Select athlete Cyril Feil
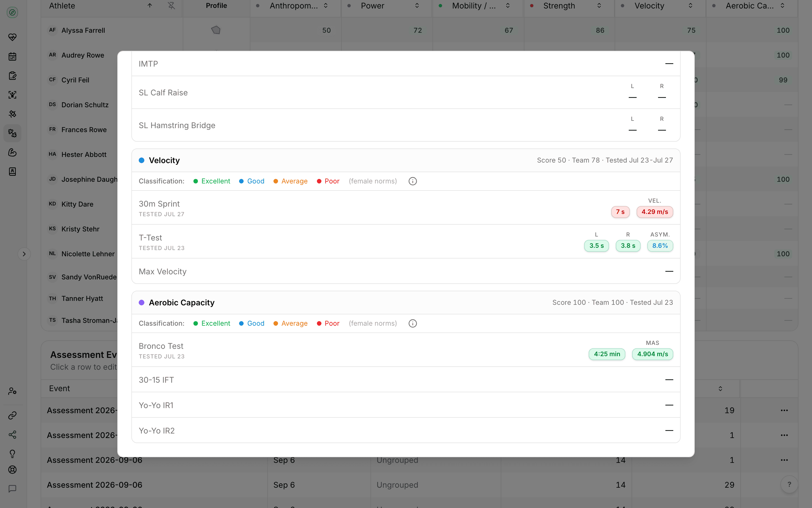Viewport: 812px width, 508px height. (75, 80)
